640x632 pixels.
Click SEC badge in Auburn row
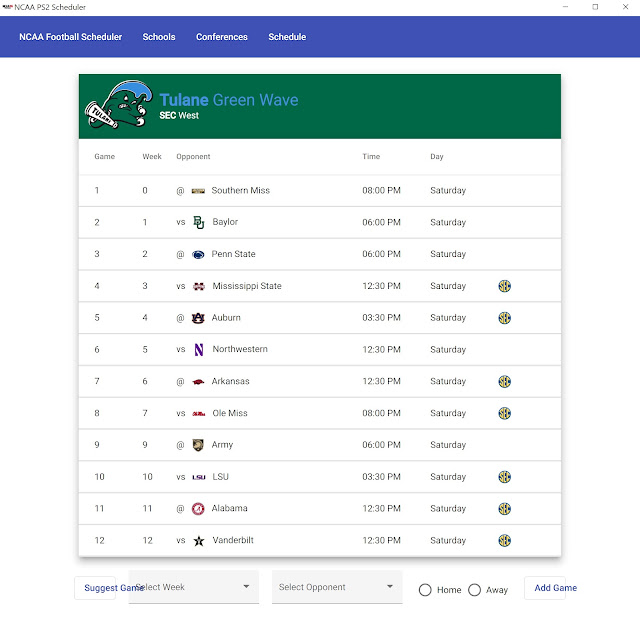(x=504, y=318)
